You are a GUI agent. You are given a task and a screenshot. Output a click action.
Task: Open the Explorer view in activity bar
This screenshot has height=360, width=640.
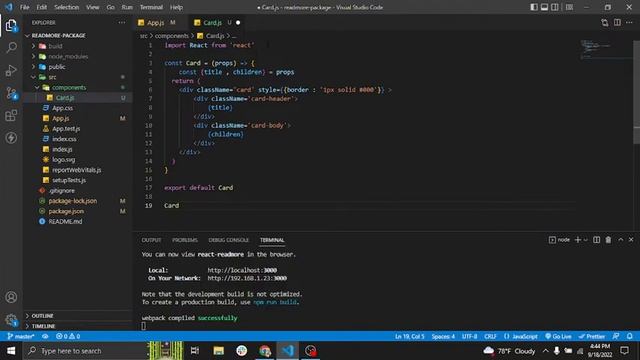point(11,26)
